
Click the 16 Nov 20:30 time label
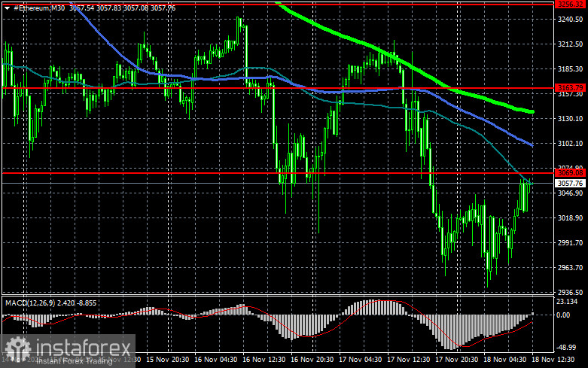pos(312,360)
